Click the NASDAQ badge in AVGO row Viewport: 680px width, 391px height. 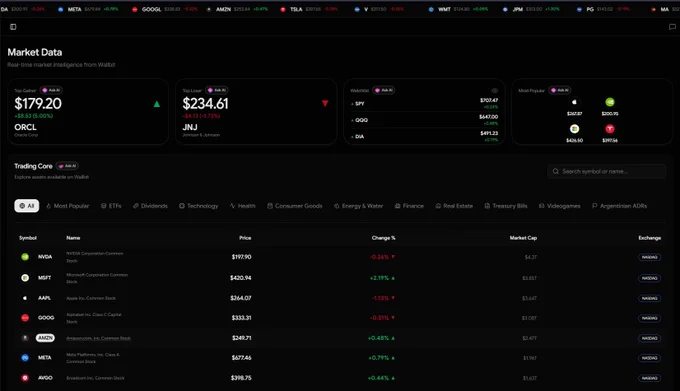pyautogui.click(x=650, y=378)
